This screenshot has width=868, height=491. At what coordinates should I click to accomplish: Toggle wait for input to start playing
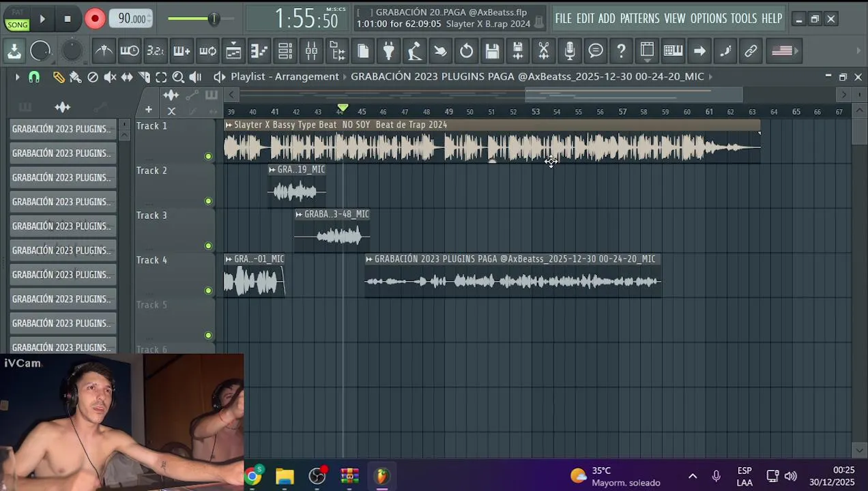pyautogui.click(x=130, y=50)
